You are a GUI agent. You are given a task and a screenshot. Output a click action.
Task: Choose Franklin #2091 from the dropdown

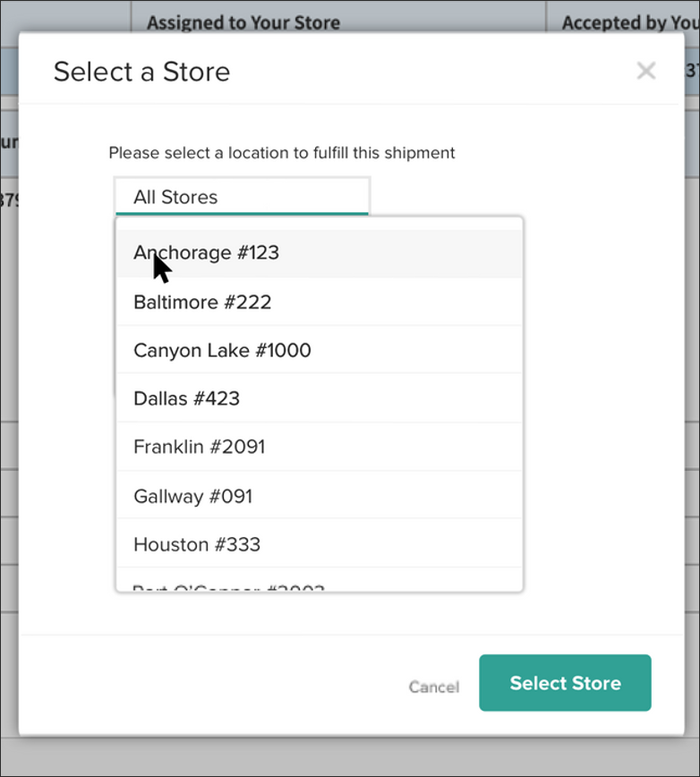pyautogui.click(x=199, y=447)
